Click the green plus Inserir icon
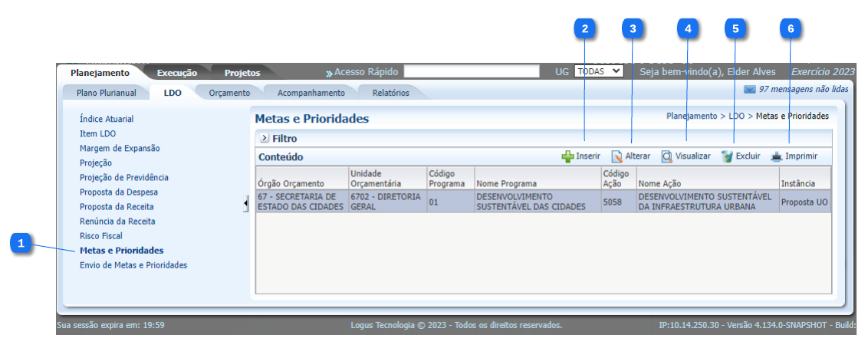The image size is (868, 348). (x=567, y=156)
